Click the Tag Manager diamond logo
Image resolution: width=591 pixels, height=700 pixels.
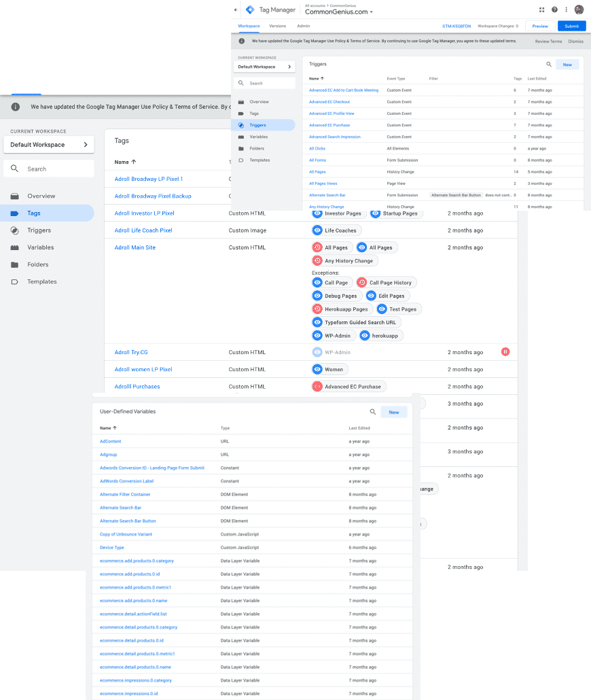[250, 10]
